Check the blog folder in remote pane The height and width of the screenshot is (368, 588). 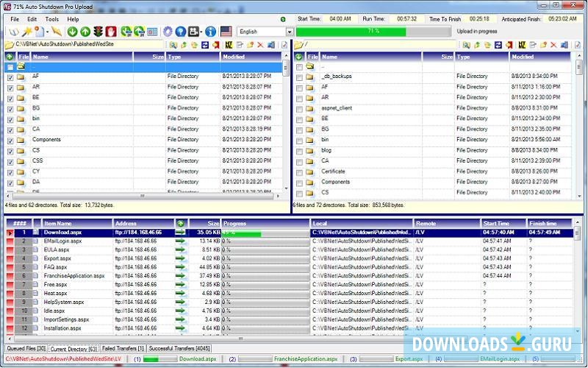(299, 152)
